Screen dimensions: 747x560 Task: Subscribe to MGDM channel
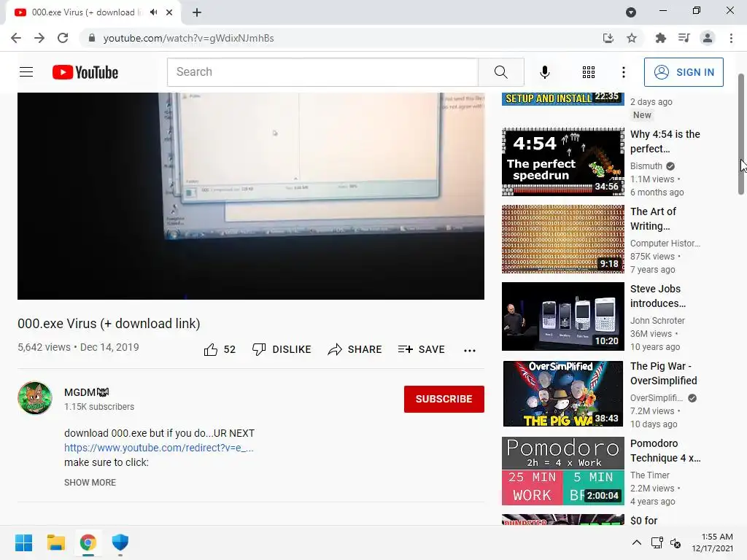coord(444,399)
